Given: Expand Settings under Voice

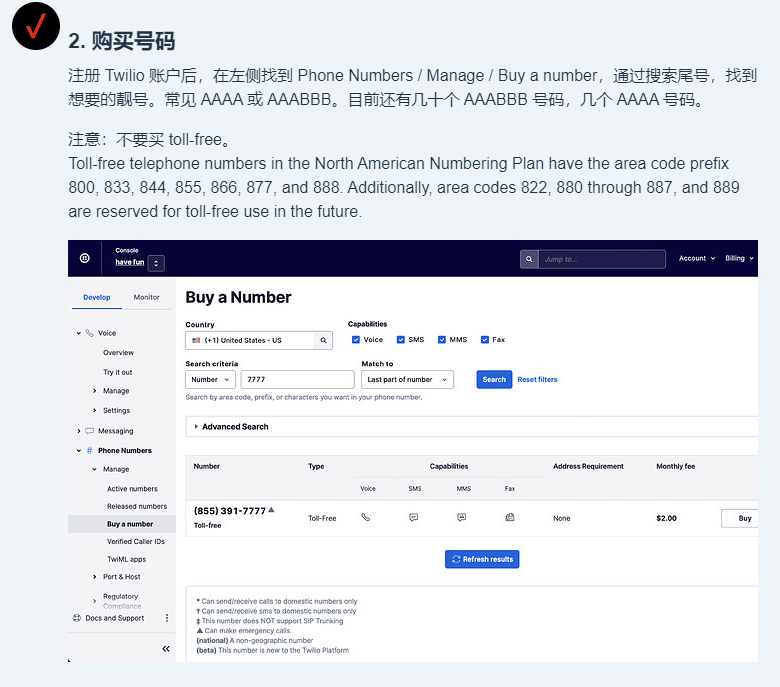Looking at the screenshot, I should pyautogui.click(x=95, y=410).
